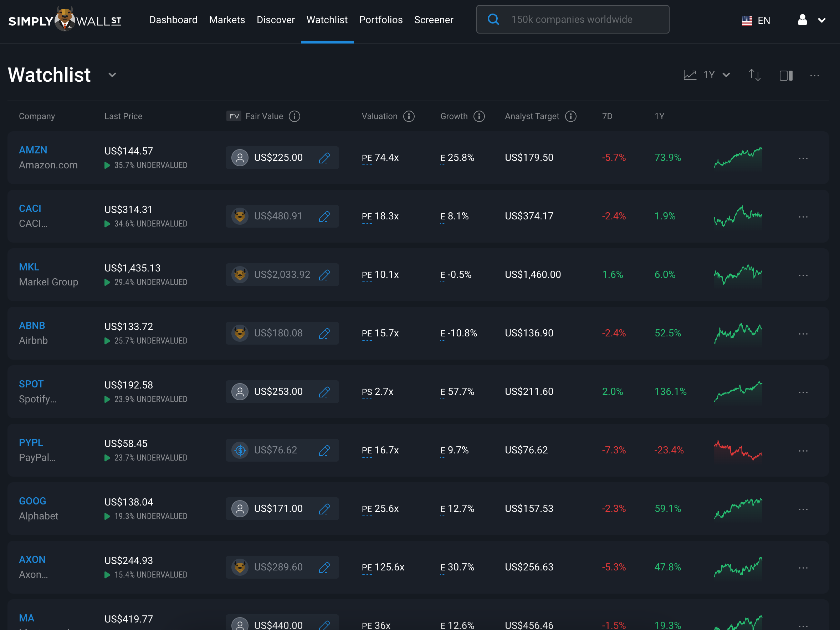Open the Screener menu item
Screen dimensions: 840x630
pyautogui.click(x=433, y=20)
